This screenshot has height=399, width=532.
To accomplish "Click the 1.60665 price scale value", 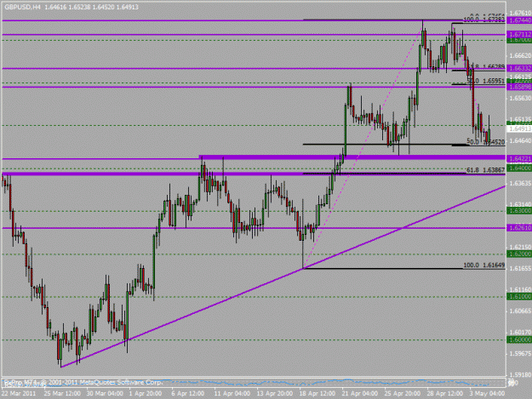I will point(520,311).
